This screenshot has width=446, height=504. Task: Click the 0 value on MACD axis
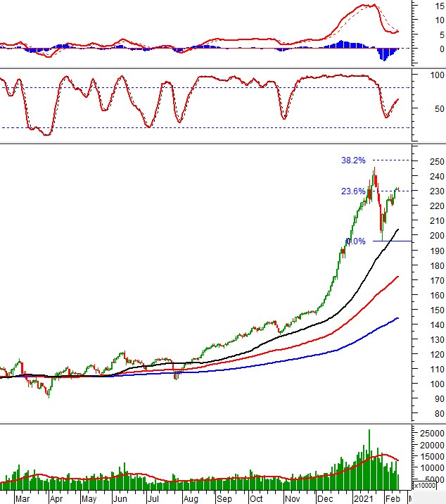pos(442,49)
